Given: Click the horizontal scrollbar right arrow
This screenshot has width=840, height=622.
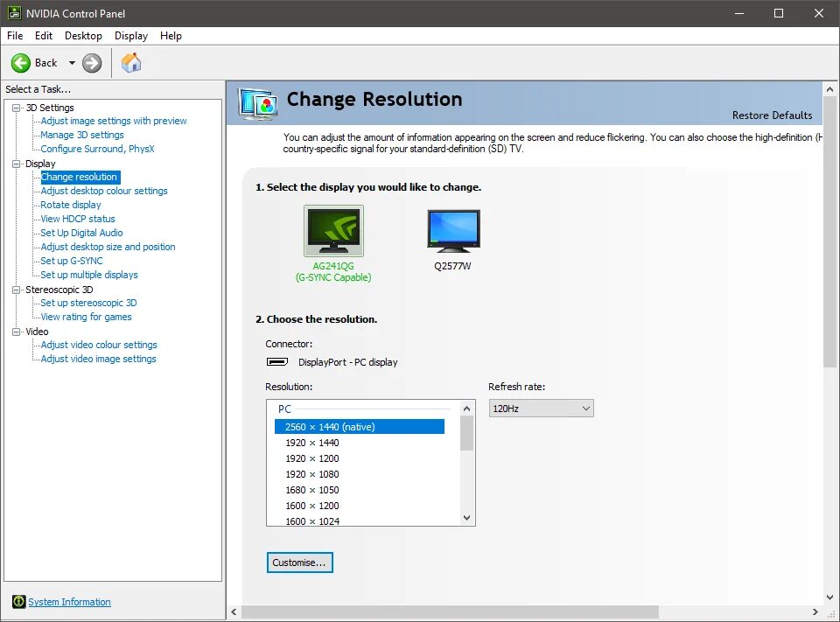Looking at the screenshot, I should [x=815, y=612].
